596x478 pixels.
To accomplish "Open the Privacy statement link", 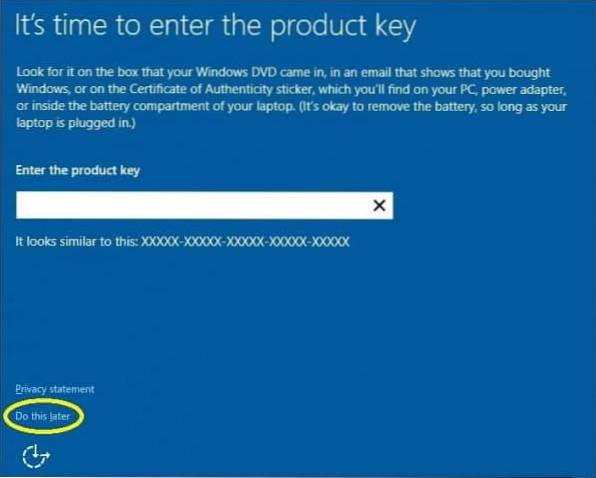I will 55,389.
